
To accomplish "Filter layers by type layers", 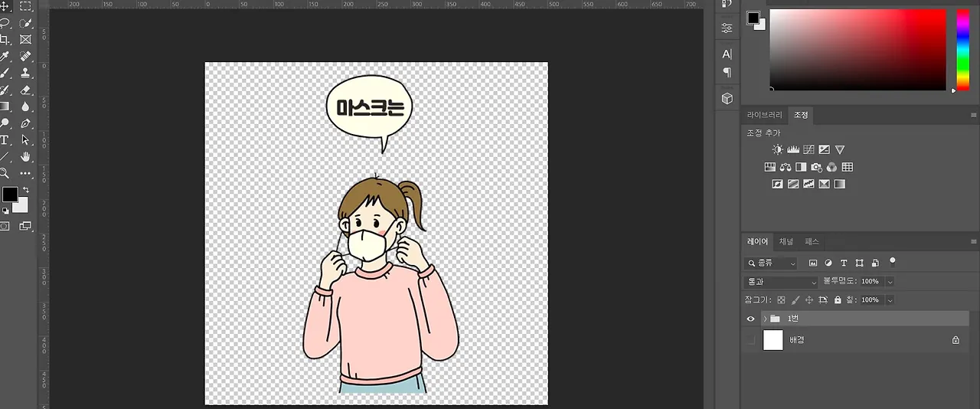I will 844,263.
